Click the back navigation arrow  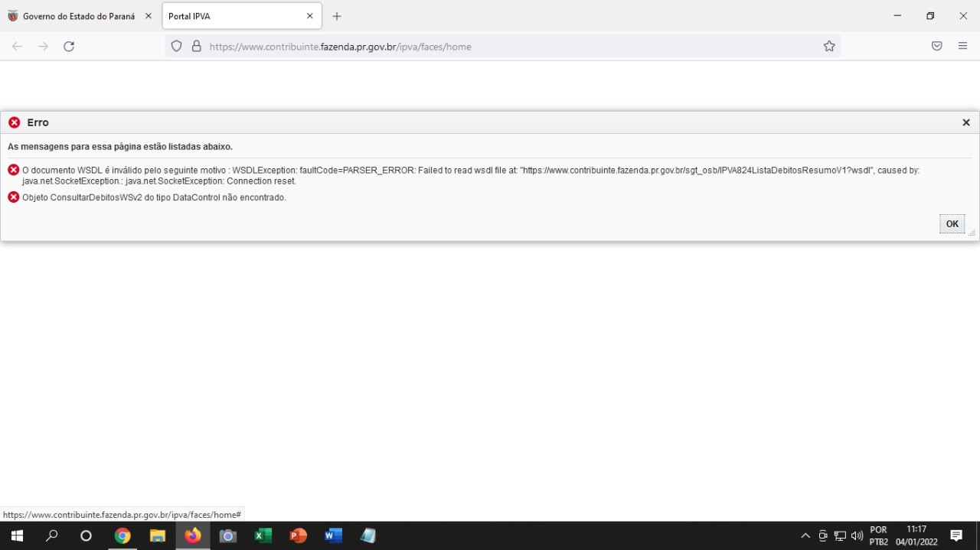[x=17, y=46]
